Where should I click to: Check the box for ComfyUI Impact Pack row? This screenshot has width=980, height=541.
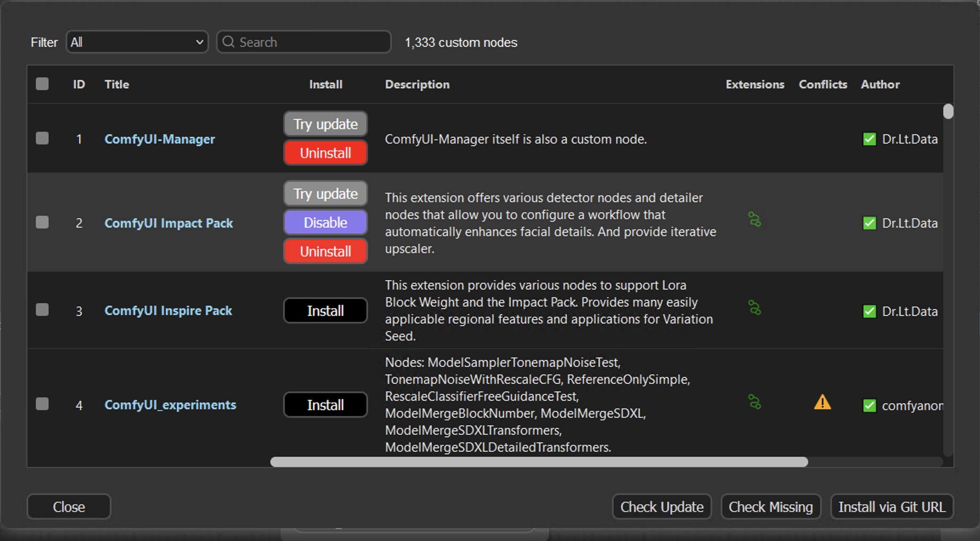42,222
